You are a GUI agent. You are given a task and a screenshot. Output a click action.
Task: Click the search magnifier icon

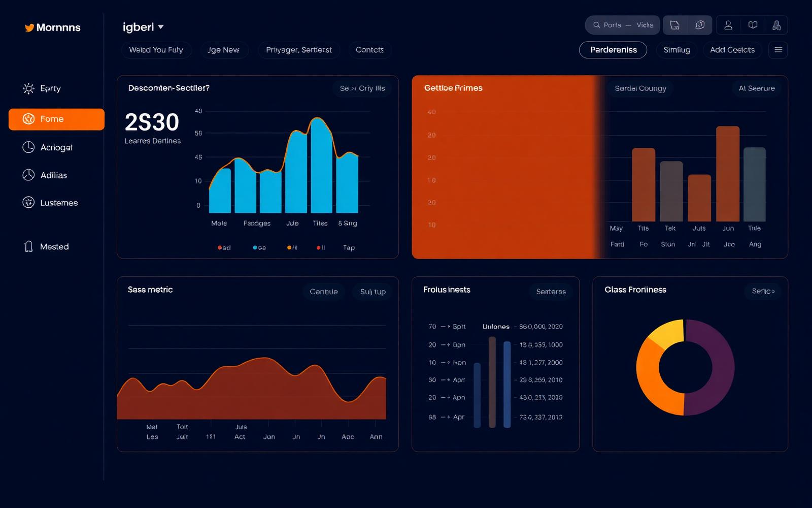[x=597, y=25]
